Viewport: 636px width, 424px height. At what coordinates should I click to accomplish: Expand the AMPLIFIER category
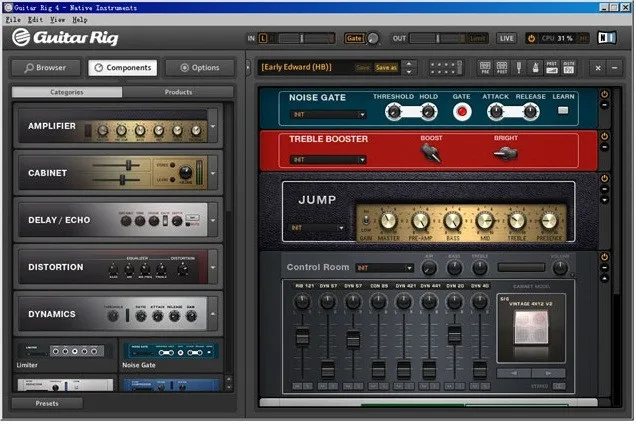pos(213,126)
